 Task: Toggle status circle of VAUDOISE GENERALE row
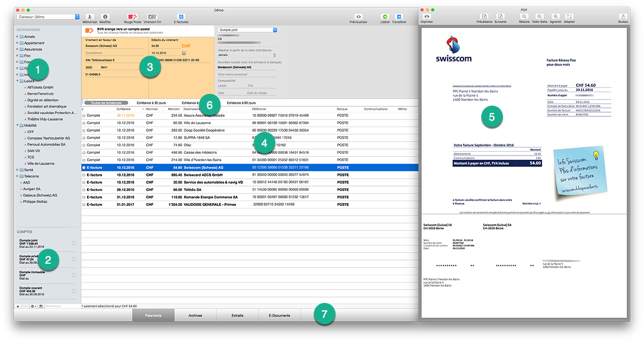pyautogui.click(x=84, y=204)
